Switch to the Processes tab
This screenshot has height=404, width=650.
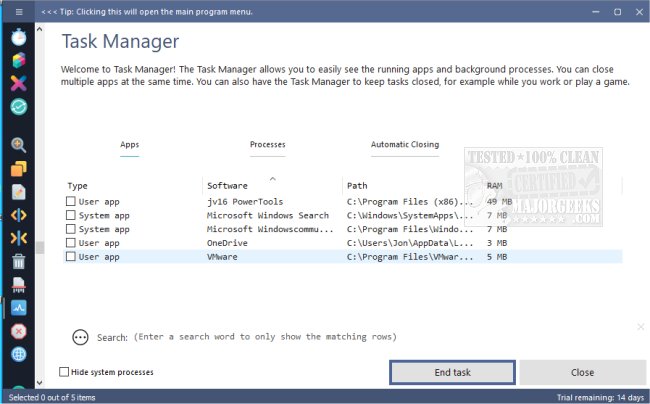[267, 145]
